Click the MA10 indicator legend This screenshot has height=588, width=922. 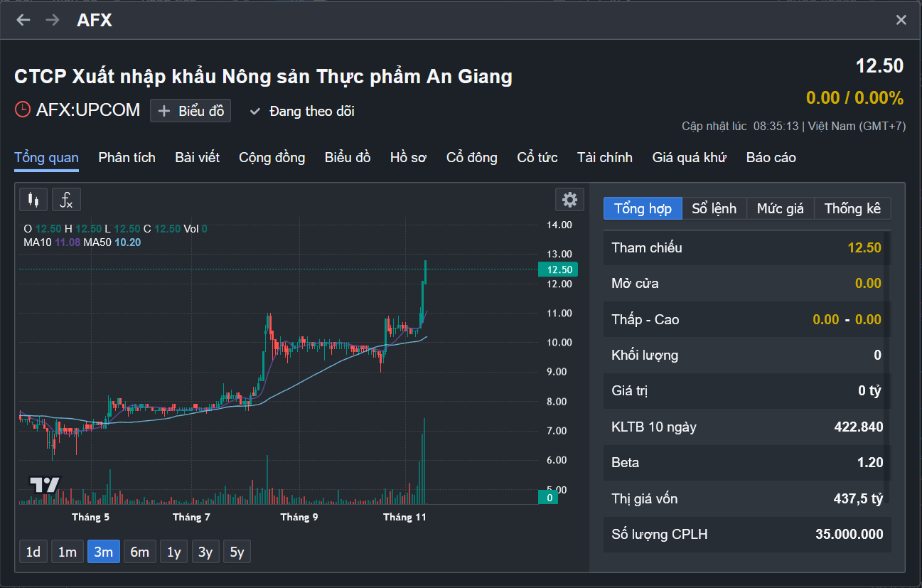[x=52, y=242]
